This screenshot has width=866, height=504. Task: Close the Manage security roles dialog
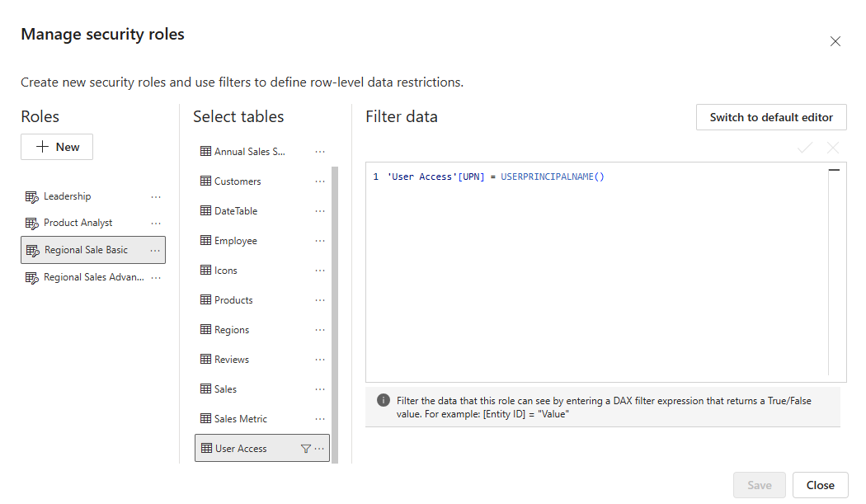[835, 41]
